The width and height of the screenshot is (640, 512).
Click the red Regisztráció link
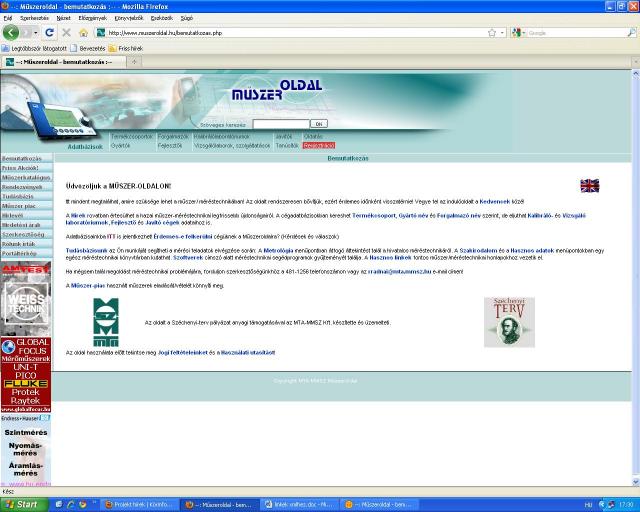pos(318,145)
